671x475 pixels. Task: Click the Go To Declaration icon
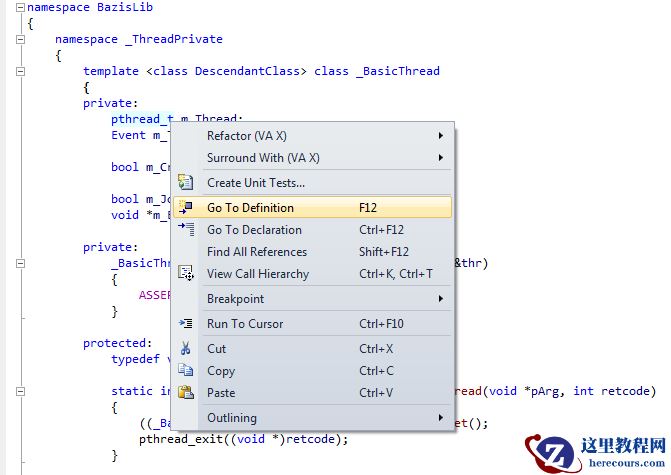[187, 229]
